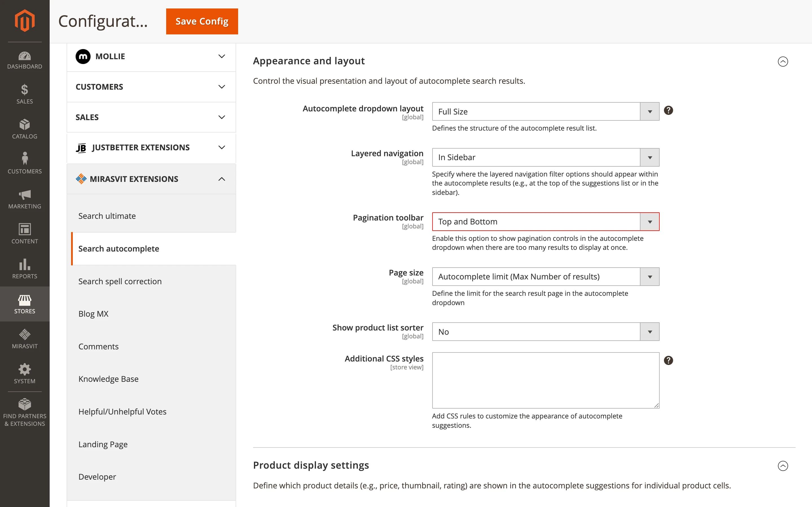Open the Dashboard from the sidebar
Image resolution: width=812 pixels, height=507 pixels.
pyautogui.click(x=25, y=60)
